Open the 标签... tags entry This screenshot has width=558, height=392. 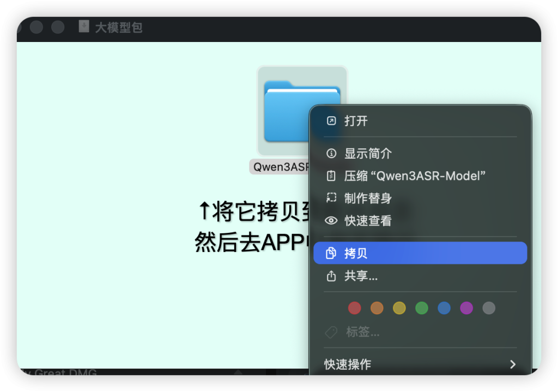(x=362, y=332)
